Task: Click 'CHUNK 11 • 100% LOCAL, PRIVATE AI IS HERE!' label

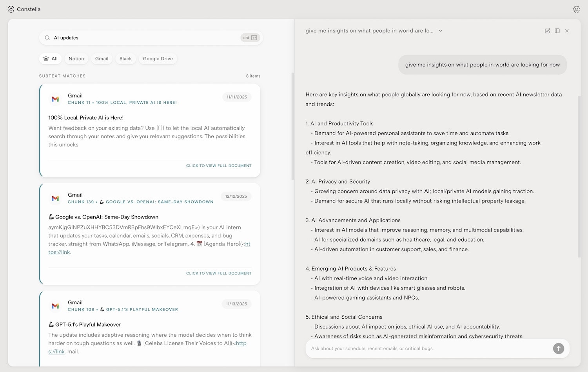Action: point(122,103)
